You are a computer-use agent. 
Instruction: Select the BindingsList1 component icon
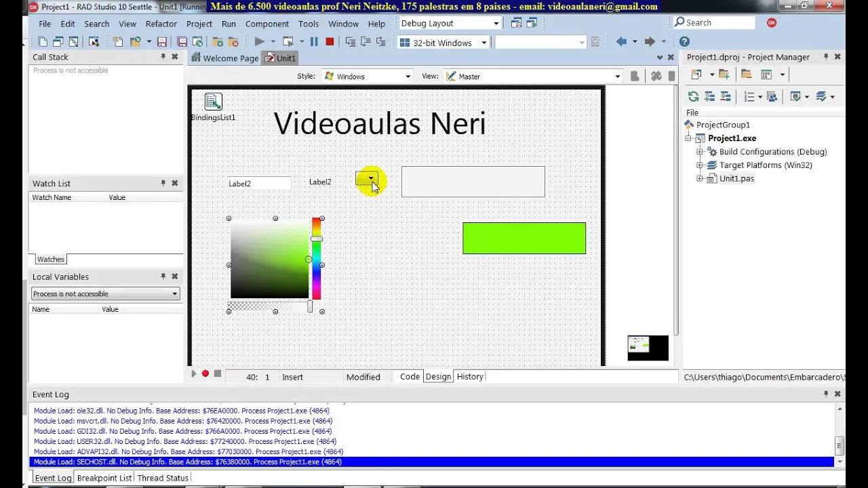(x=213, y=102)
